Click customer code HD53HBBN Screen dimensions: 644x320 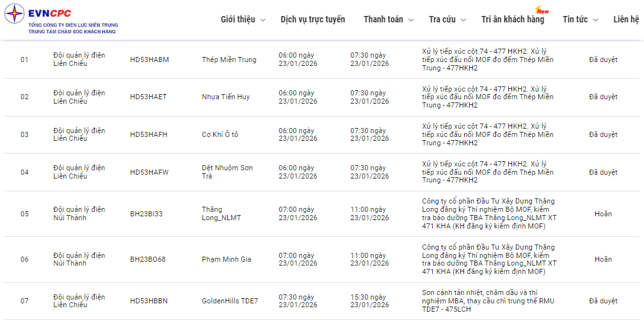click(x=149, y=301)
